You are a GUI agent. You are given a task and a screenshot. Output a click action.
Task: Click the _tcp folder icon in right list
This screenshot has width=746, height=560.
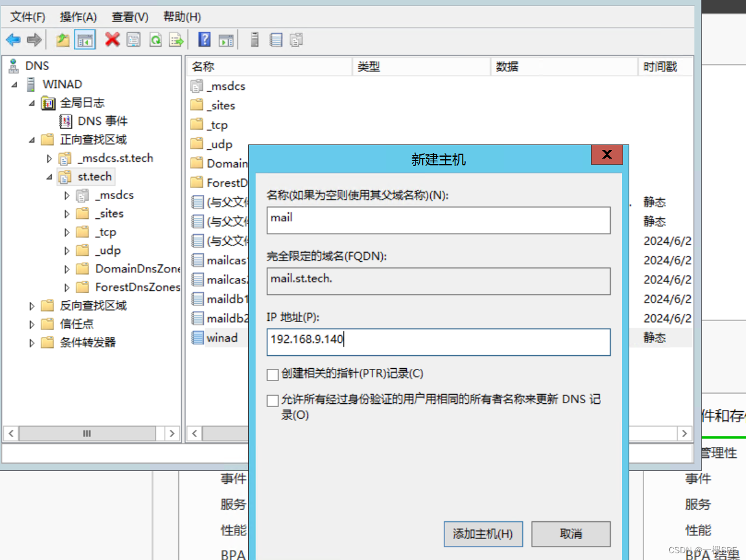point(197,125)
